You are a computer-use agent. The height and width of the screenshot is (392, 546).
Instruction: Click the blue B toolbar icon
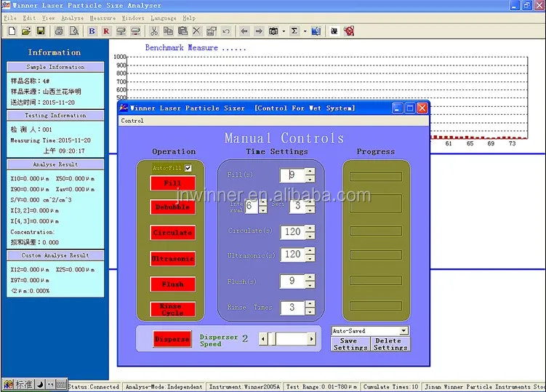pos(92,31)
